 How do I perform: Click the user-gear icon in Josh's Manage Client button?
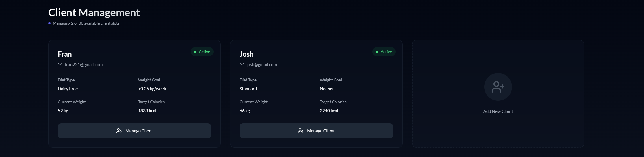[x=301, y=131]
